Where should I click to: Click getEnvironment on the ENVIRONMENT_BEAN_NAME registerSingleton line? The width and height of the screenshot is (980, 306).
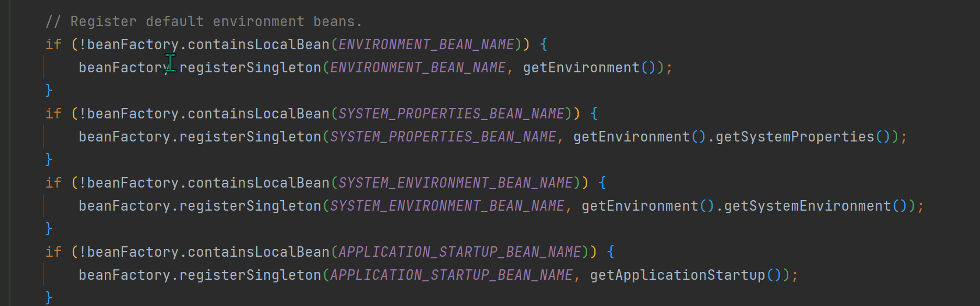pos(581,68)
